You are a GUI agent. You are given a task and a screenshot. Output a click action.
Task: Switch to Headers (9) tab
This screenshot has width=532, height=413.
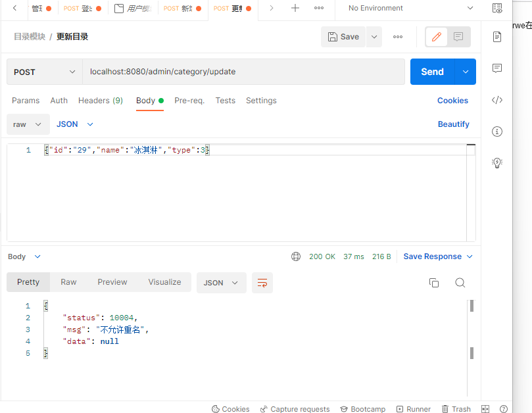coord(101,101)
